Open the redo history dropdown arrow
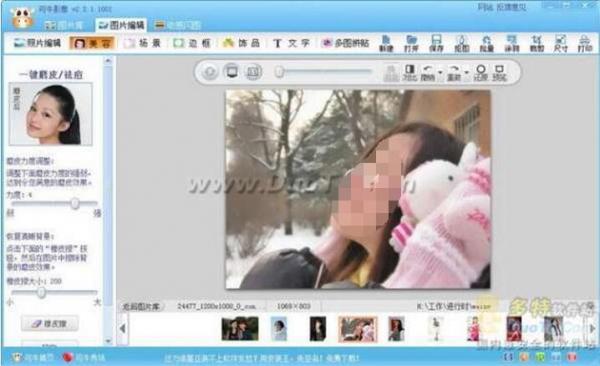 click(466, 72)
